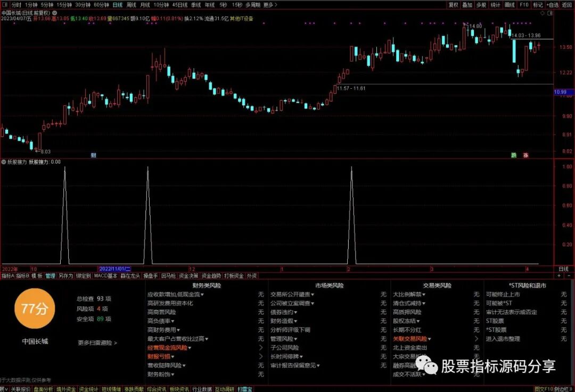Select the 日线 daily period tab

coord(117,5)
